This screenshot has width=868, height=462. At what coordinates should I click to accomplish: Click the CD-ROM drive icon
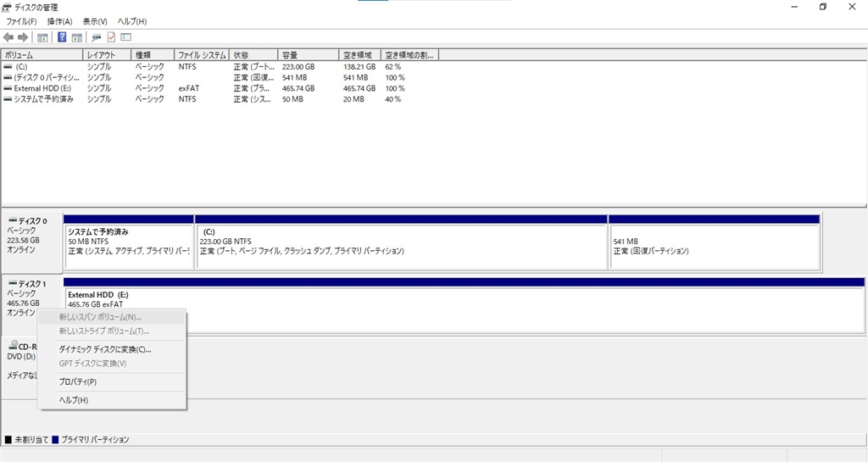pos(14,345)
